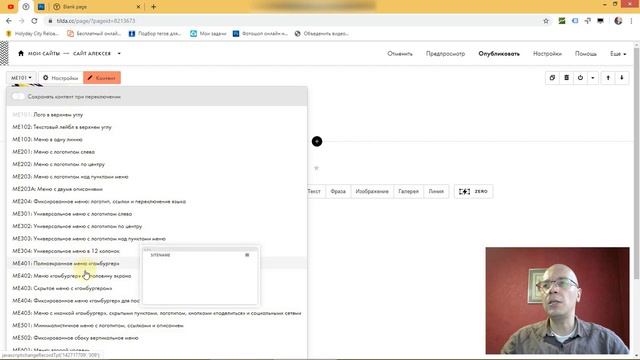Add a Фраза block
640x360 pixels.
tap(338, 191)
